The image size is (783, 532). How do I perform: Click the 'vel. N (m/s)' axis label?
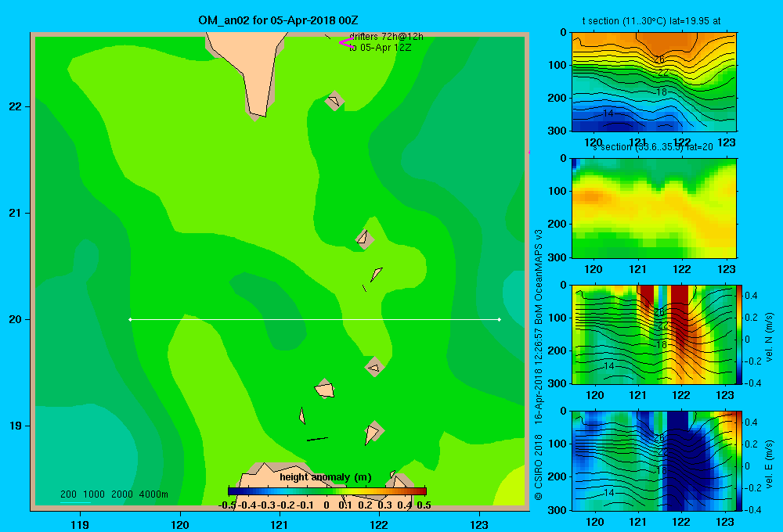pos(769,337)
